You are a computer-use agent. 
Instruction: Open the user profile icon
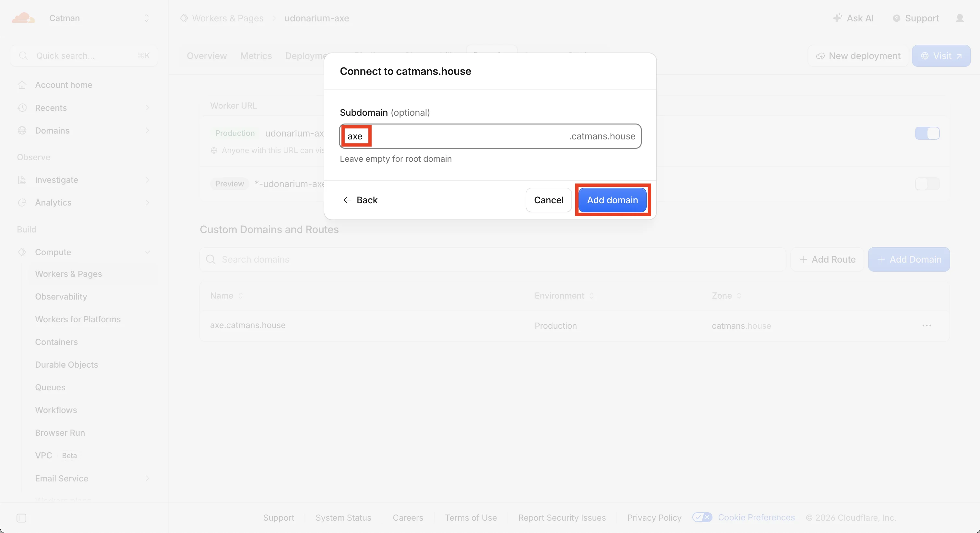pos(960,18)
